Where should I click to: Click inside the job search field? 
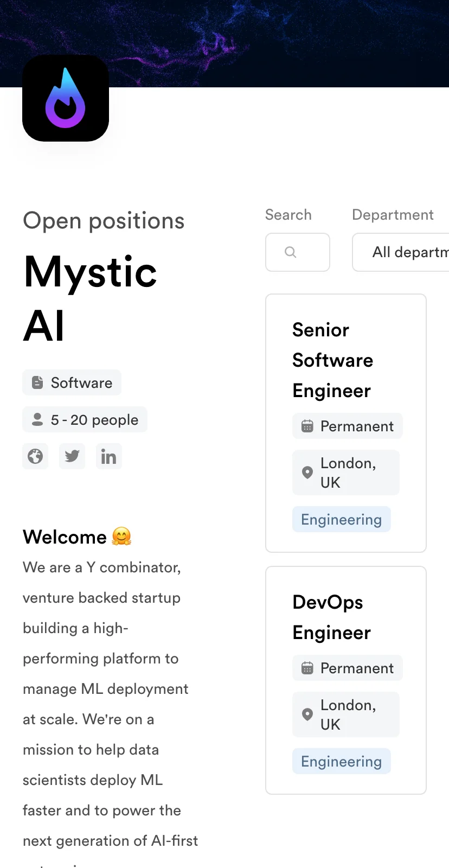tap(298, 252)
